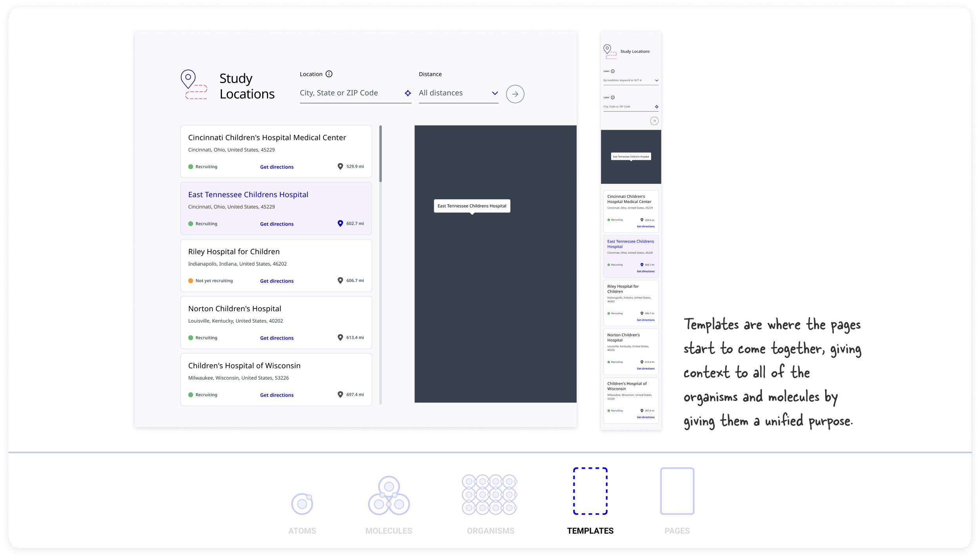980x560 pixels.
Task: Select the dashed-rectangle Templates icon
Action: 590,491
